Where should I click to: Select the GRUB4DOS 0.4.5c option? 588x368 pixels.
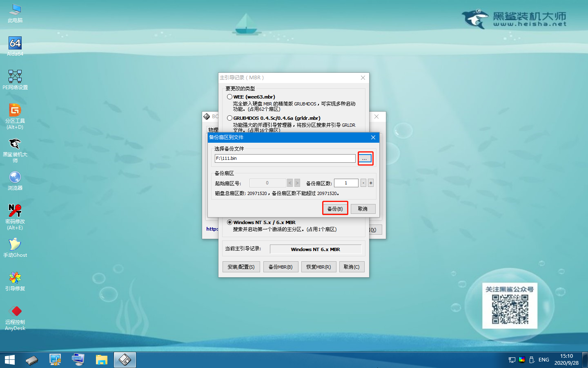pos(229,118)
